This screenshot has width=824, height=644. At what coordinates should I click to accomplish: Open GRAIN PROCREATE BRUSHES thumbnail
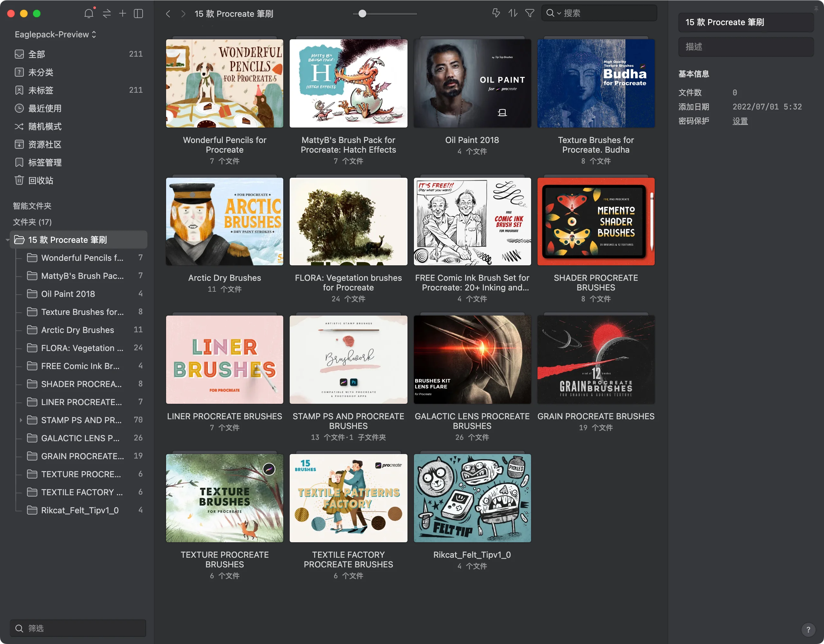596,360
